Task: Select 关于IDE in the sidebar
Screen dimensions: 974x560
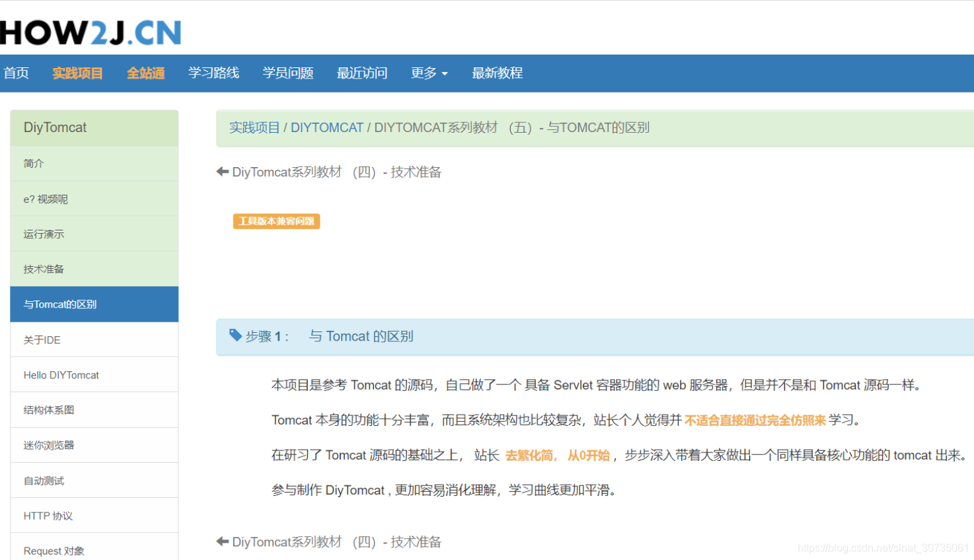Action: pyautogui.click(x=94, y=339)
